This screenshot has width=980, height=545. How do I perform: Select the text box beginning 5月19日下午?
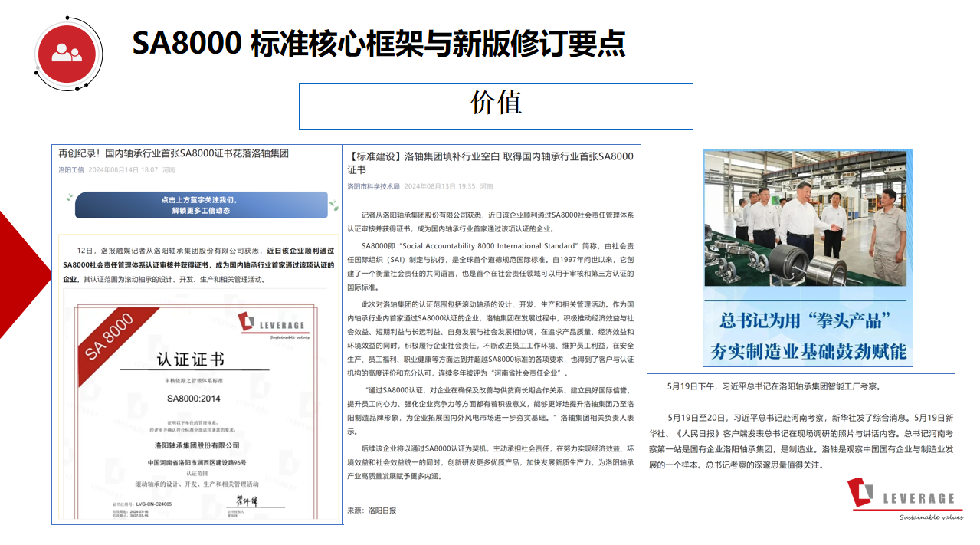801,425
